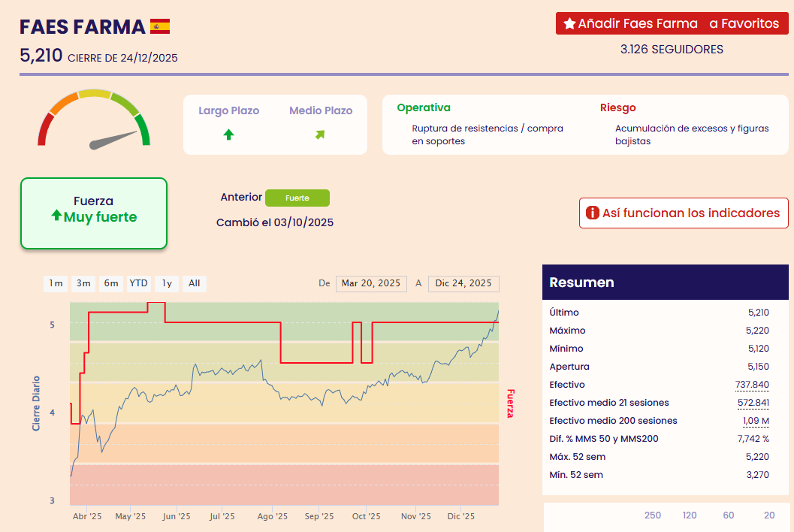Screen dimensions: 794x532
Task: Click the Efectivo value 737.840
Action: coord(751,385)
